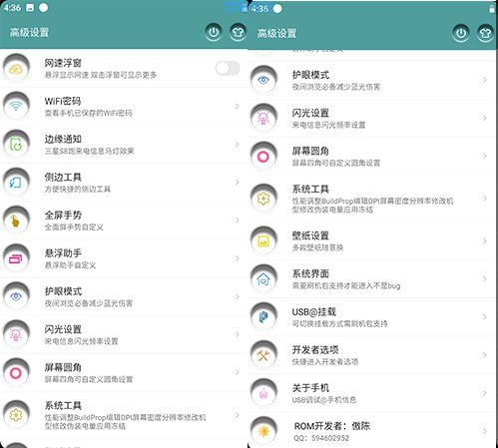The width and height of the screenshot is (498, 448).
Task: Select the ROM开发者：傲陈 label
Action: pos(332,426)
